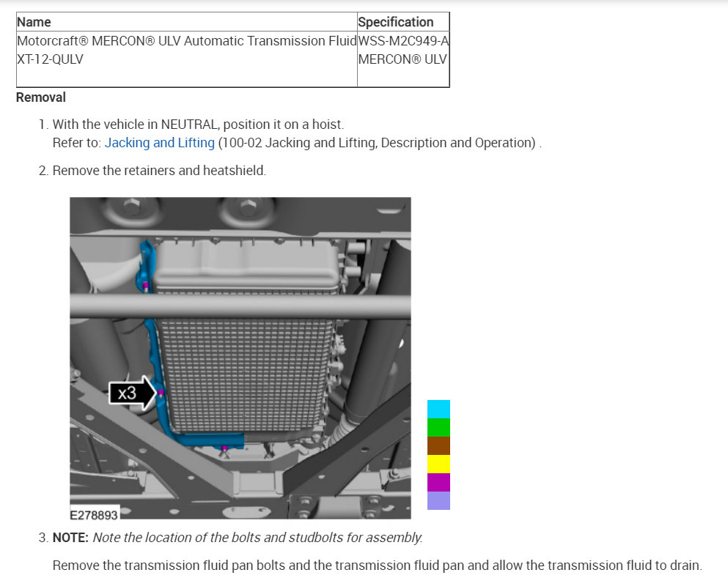Click the yellow color swatch
This screenshot has height=578, width=728.
click(438, 464)
